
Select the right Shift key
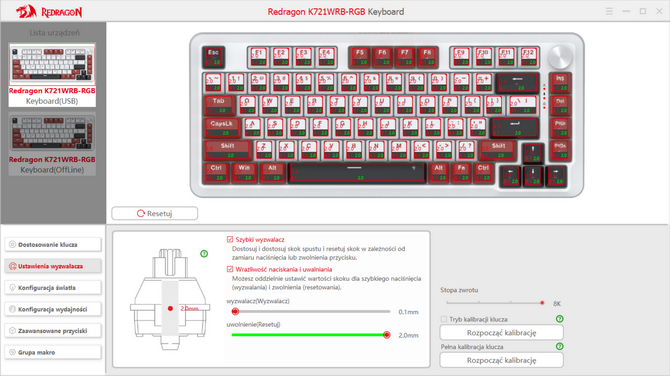pos(498,150)
